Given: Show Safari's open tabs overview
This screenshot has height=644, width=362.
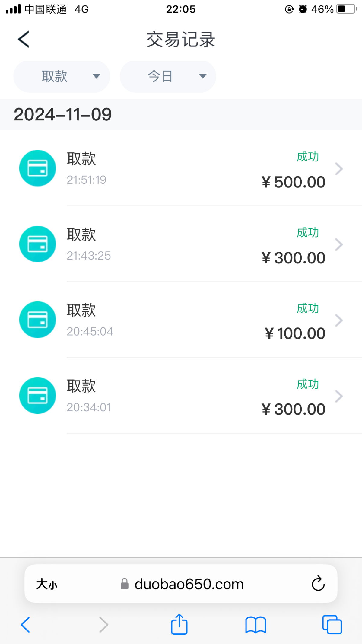Looking at the screenshot, I should (332, 624).
